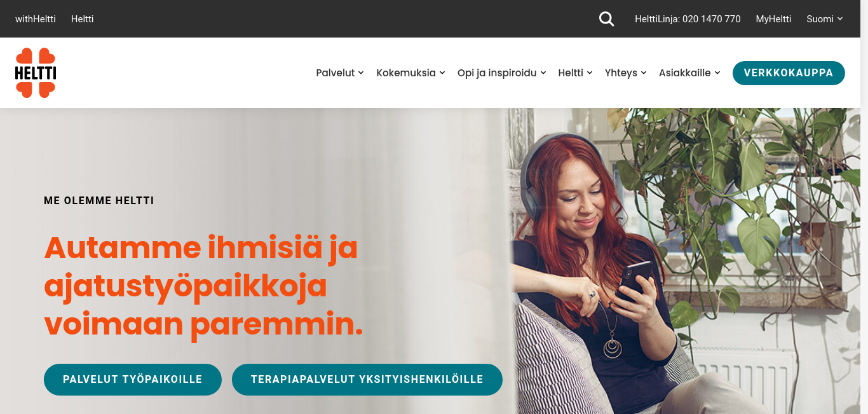The height and width of the screenshot is (414, 868).
Task: Click the Verkkokauppa button
Action: click(x=789, y=73)
